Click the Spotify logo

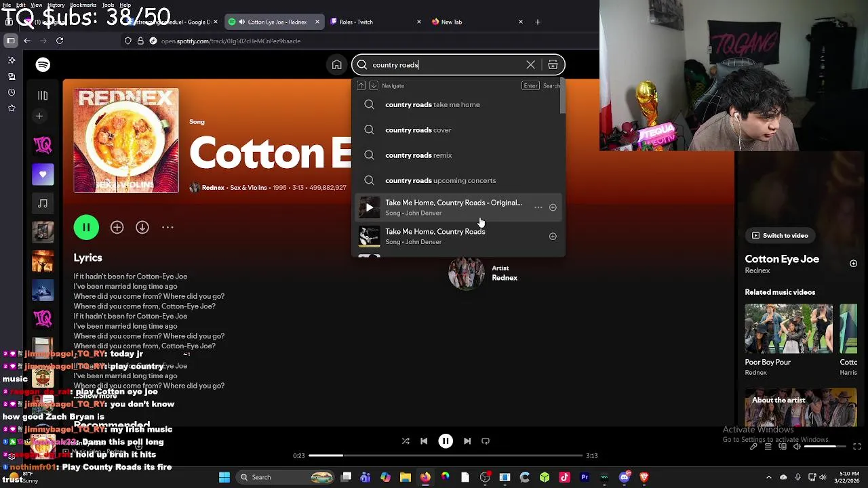click(43, 64)
